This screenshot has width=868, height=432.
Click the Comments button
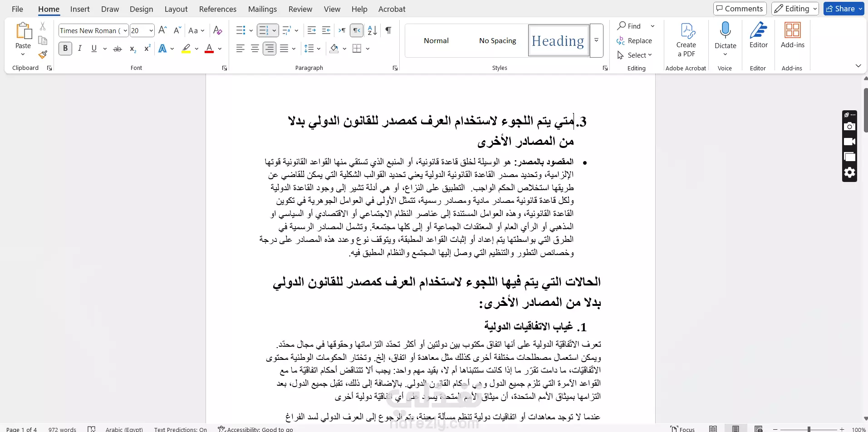[740, 9]
